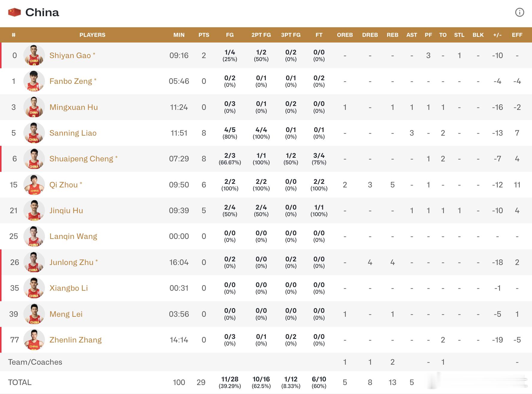This screenshot has width=532, height=394.
Task: Open Shiyan Gao's player profile link
Action: click(70, 55)
